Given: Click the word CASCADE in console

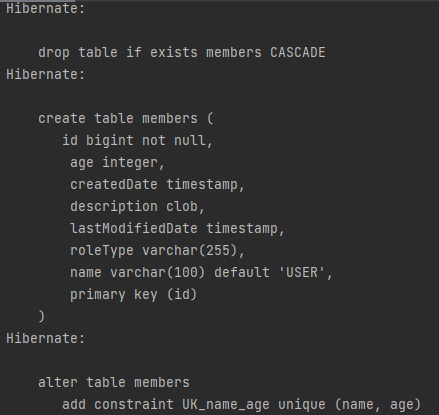Looking at the screenshot, I should click(298, 52).
